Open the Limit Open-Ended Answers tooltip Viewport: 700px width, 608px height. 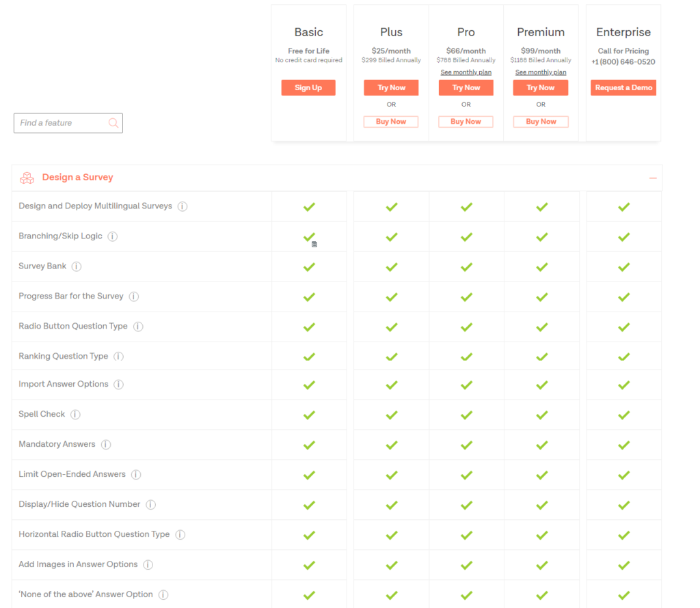pos(136,474)
